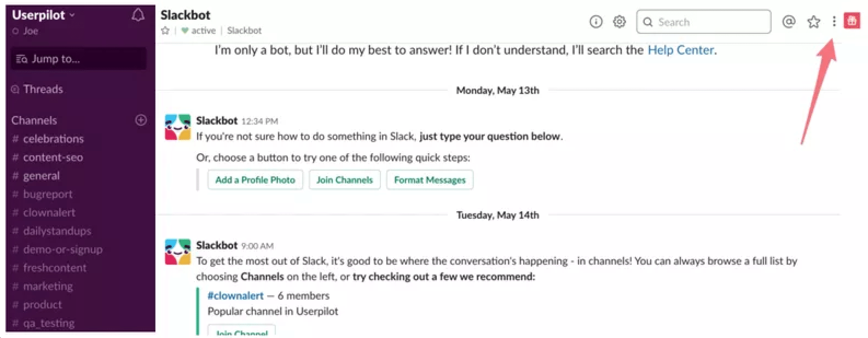The width and height of the screenshot is (868, 338).
Task: Open the more options vertical dots
Action: tap(834, 22)
